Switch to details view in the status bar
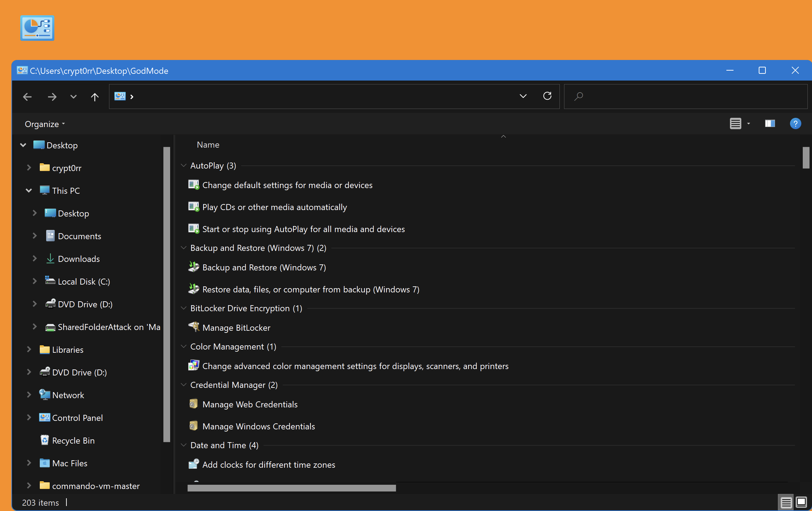The width and height of the screenshot is (812, 511). (x=786, y=502)
